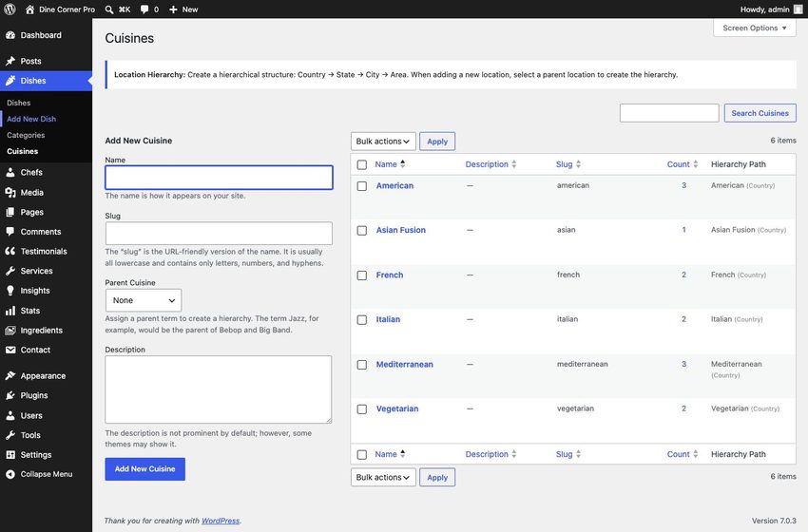
Task: Click the Contact envelope icon
Action: [x=10, y=350]
